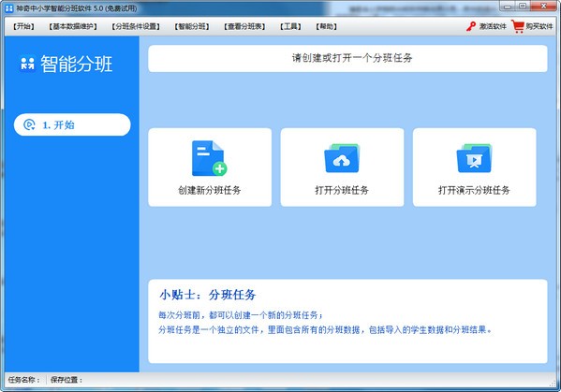Click tip line 每次分班前，都可以创建一个新的分班任务
Screen dimensions: 561x392
point(241,315)
